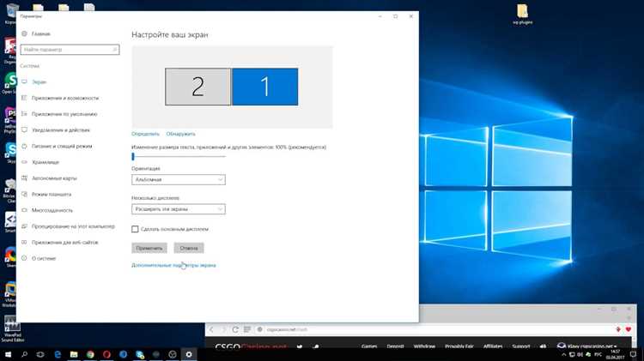This screenshot has width=644, height=361.
Task: Click the О системе info icon
Action: 24,258
